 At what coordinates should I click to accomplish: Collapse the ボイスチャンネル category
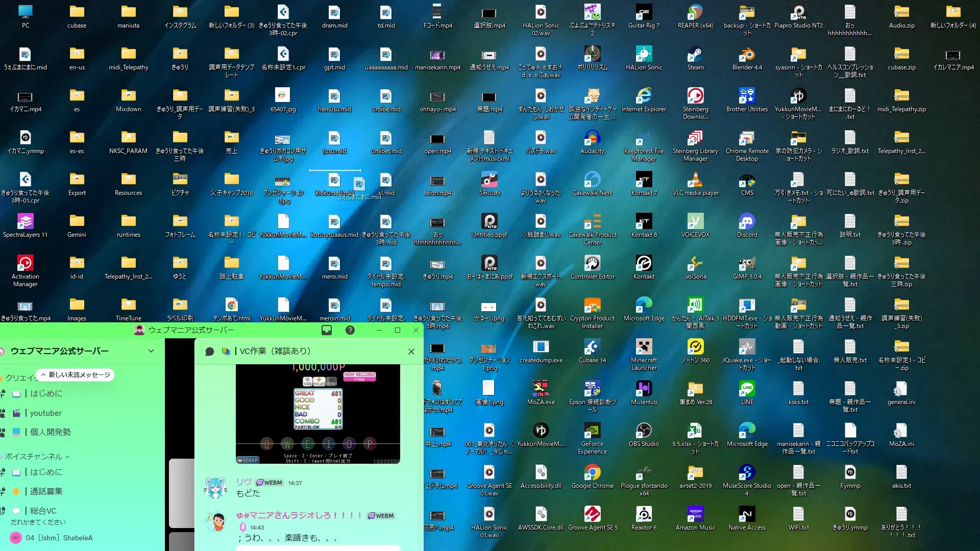click(x=34, y=457)
